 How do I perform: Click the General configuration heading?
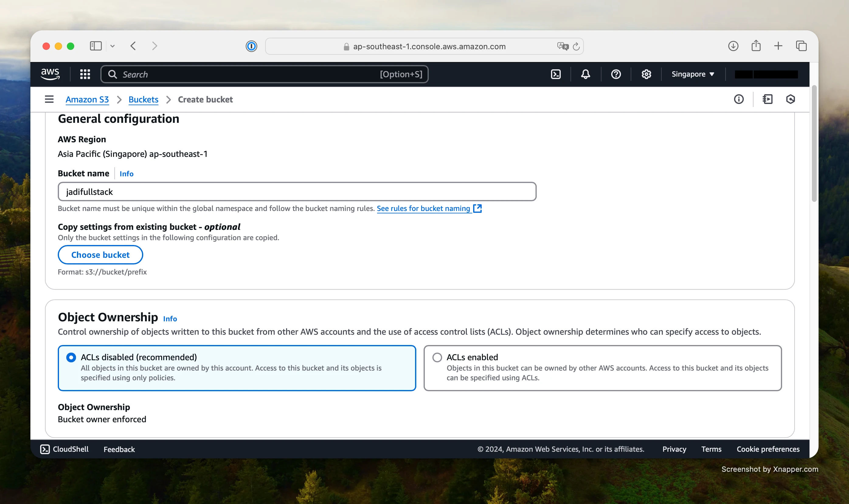tap(119, 119)
